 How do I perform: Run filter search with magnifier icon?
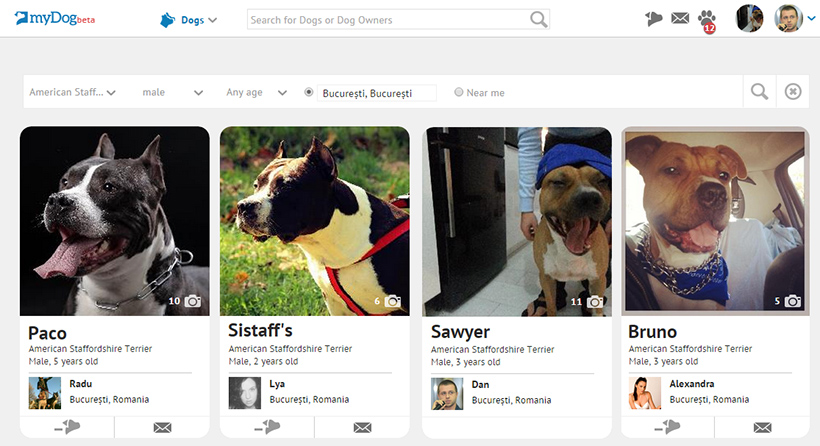[x=759, y=92]
